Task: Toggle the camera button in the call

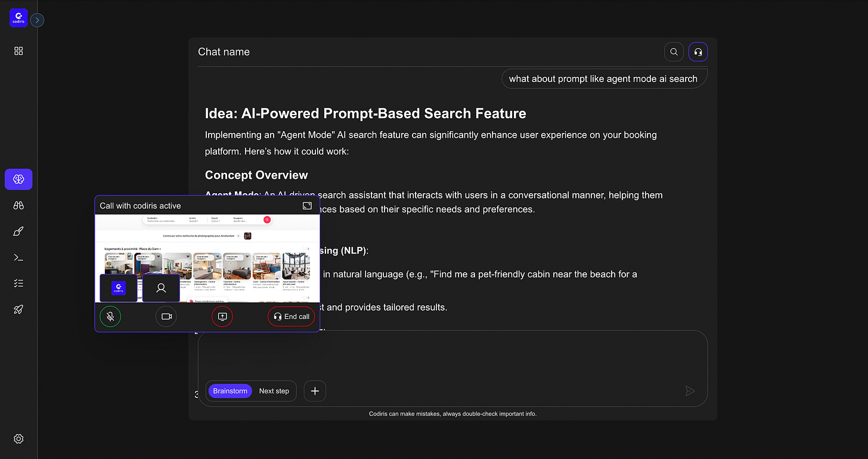Action: pos(166,317)
